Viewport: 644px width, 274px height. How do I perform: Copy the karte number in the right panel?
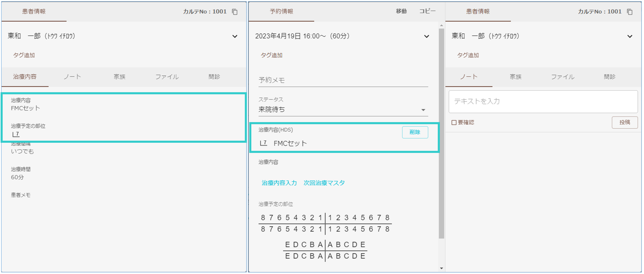[x=630, y=12]
